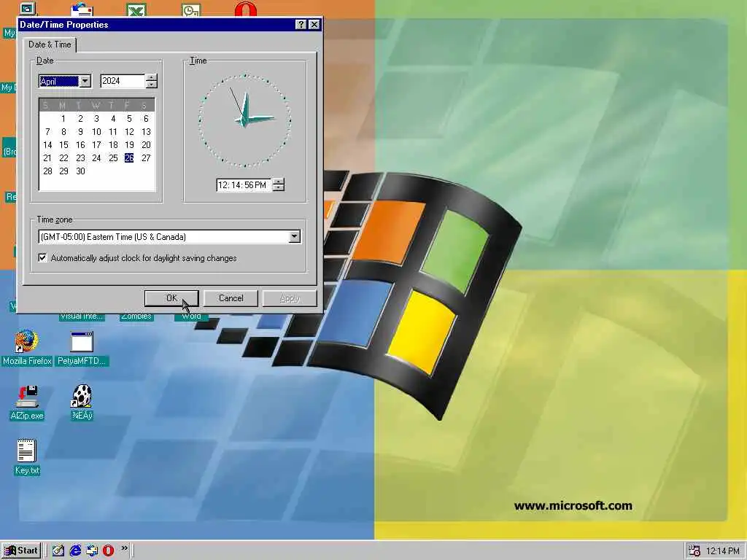Select day 30 in the calendar
The height and width of the screenshot is (560, 747).
click(x=80, y=171)
